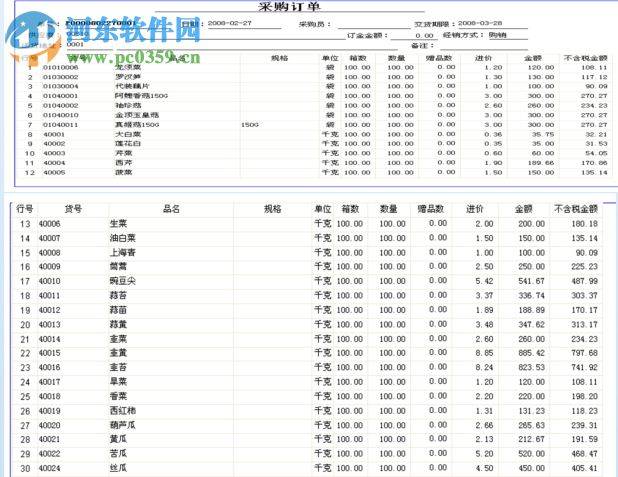
Task: Select tax-excluded amount 170.17
Action: click(x=584, y=310)
